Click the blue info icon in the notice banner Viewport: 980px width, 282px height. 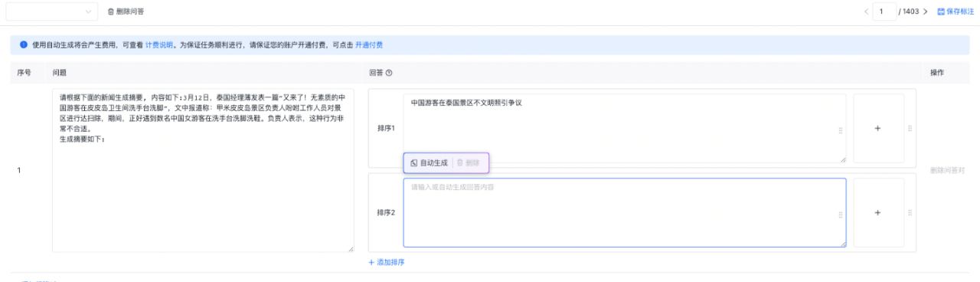tap(24, 44)
